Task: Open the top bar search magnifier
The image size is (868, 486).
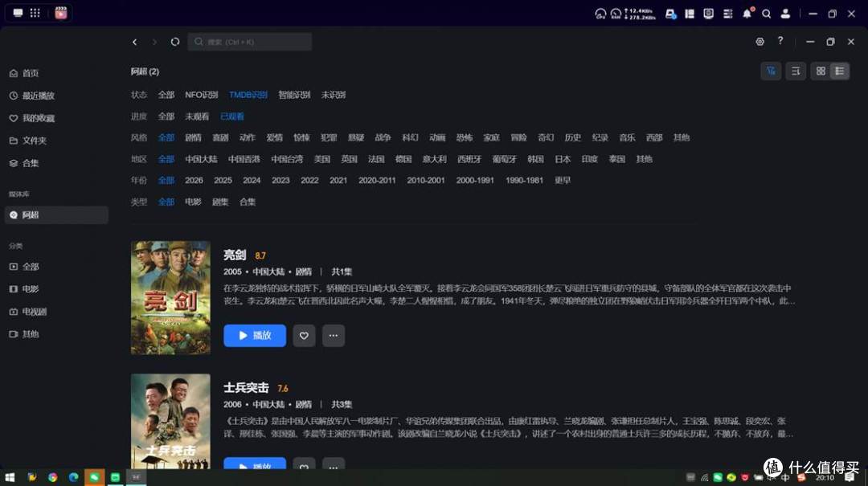Action: point(766,14)
